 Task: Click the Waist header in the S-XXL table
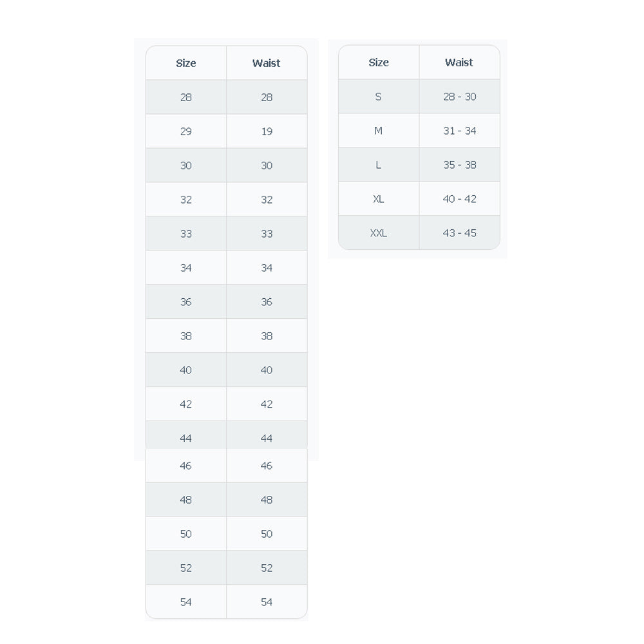pyautogui.click(x=459, y=62)
